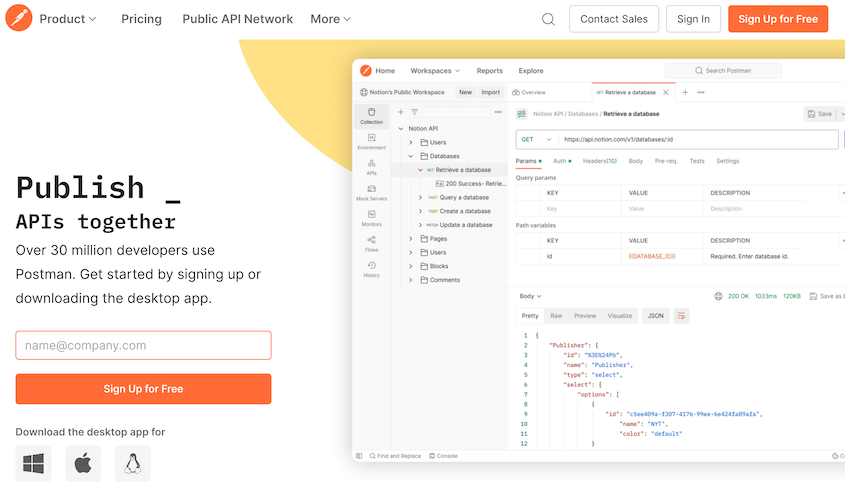This screenshot has height=495, width=845.
Task: Click the wrap lines icon beside JSON
Action: click(x=681, y=316)
